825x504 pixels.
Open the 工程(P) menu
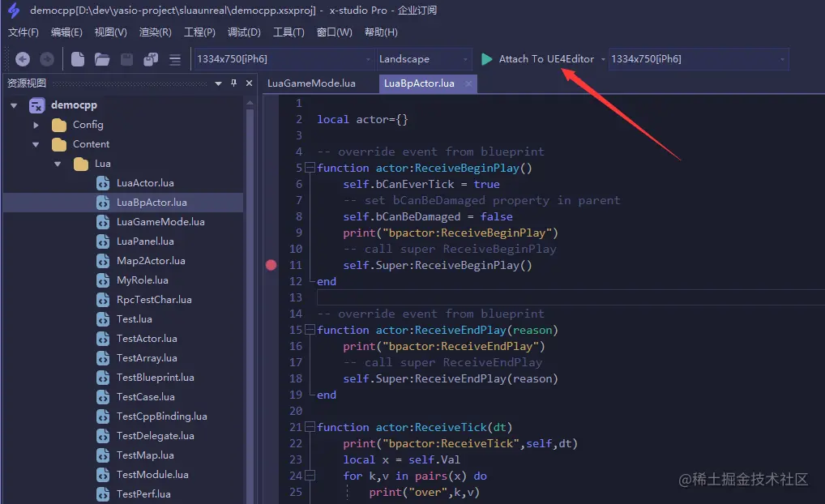pyautogui.click(x=199, y=32)
